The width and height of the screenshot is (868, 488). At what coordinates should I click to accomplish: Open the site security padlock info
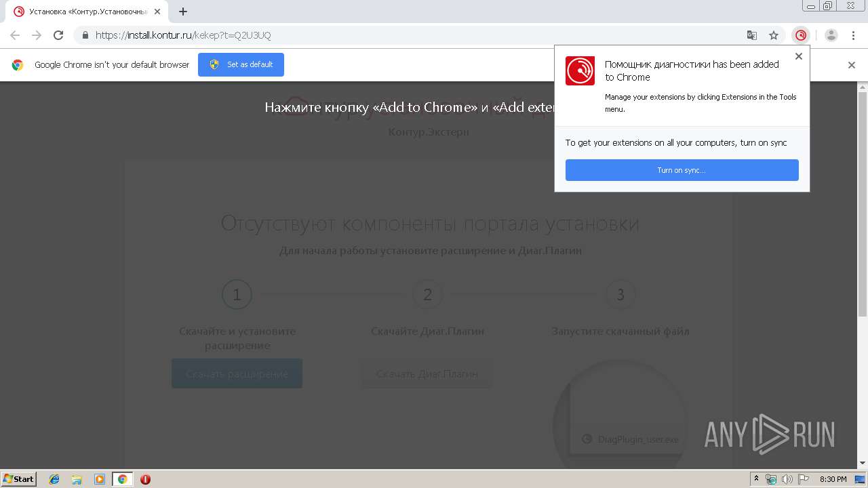tap(85, 35)
